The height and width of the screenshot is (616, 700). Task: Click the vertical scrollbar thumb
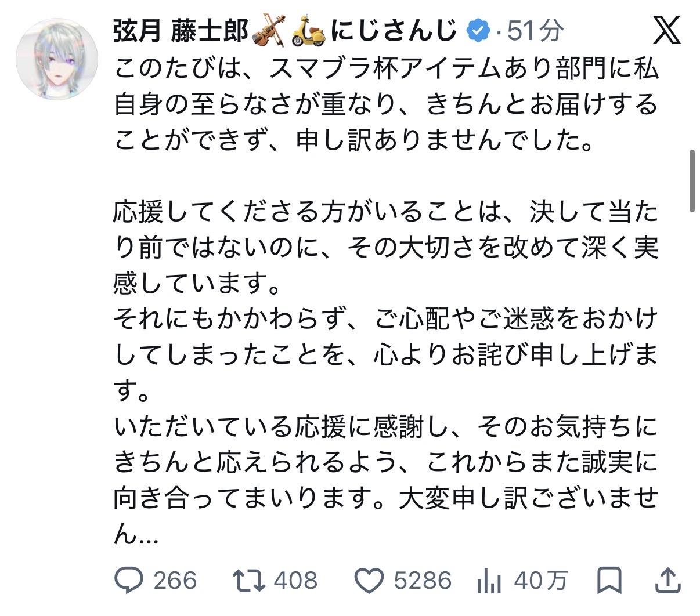[692, 181]
